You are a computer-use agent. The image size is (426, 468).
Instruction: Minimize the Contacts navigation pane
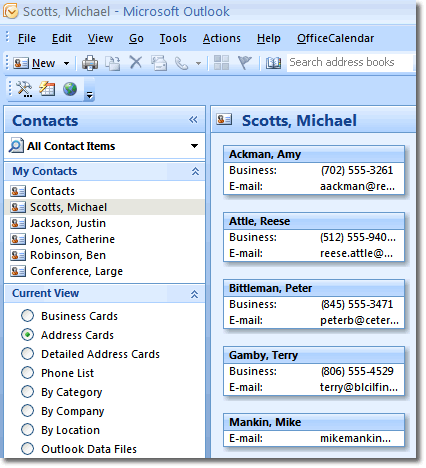(193, 120)
